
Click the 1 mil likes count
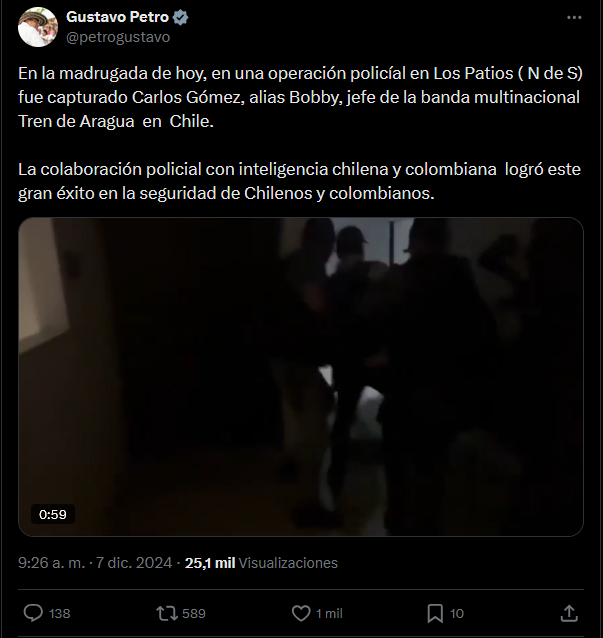pos(329,614)
